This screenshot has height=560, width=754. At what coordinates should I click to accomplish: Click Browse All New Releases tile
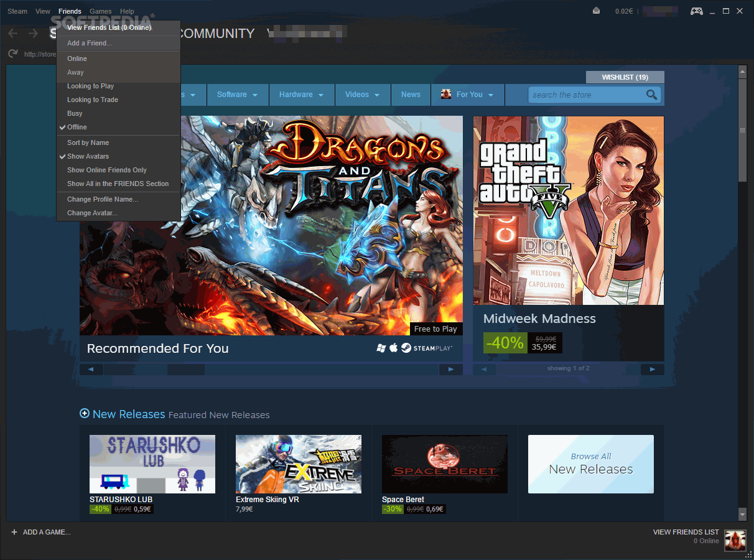[591, 464]
